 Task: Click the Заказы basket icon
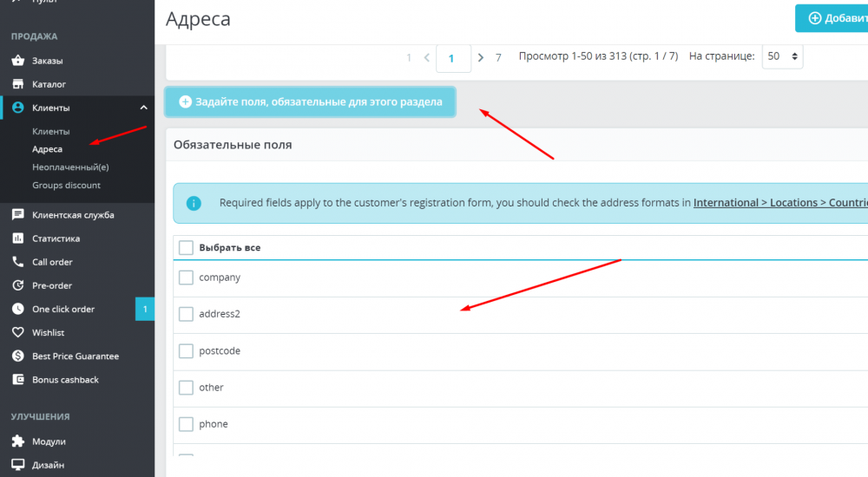[x=17, y=61]
